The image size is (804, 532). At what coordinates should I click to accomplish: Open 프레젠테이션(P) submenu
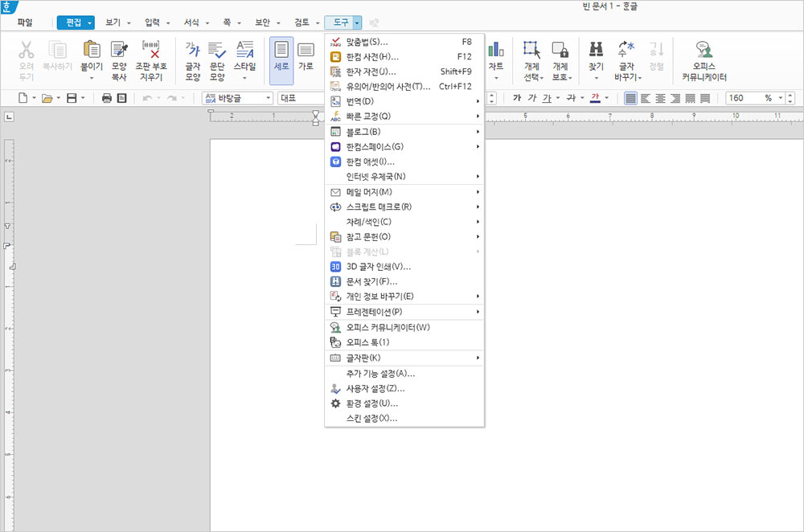tap(404, 312)
